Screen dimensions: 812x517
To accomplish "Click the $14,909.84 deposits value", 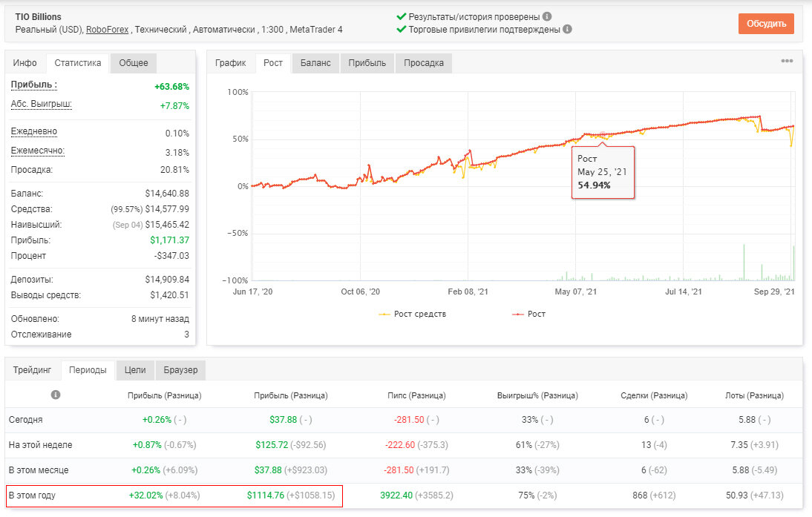I will 167,280.
